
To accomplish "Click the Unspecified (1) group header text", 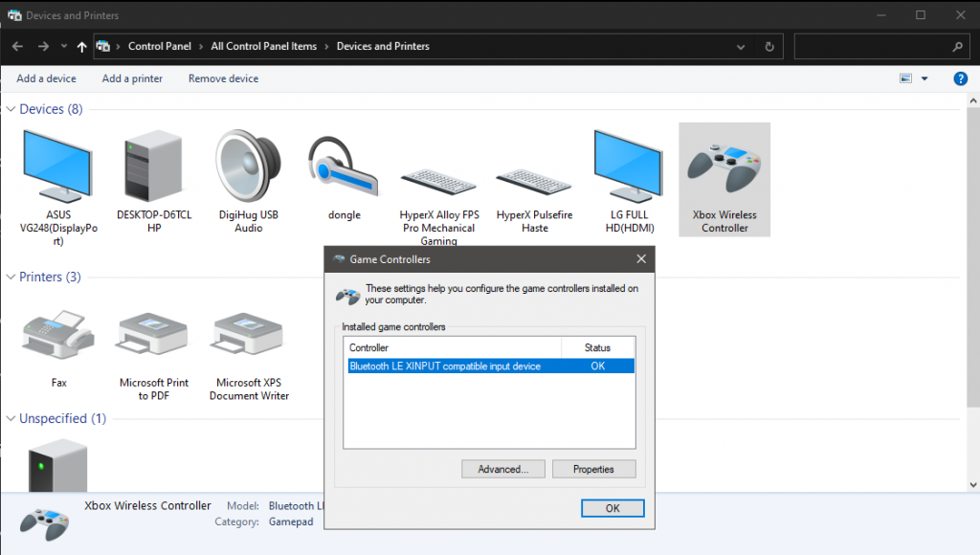I will (x=62, y=419).
